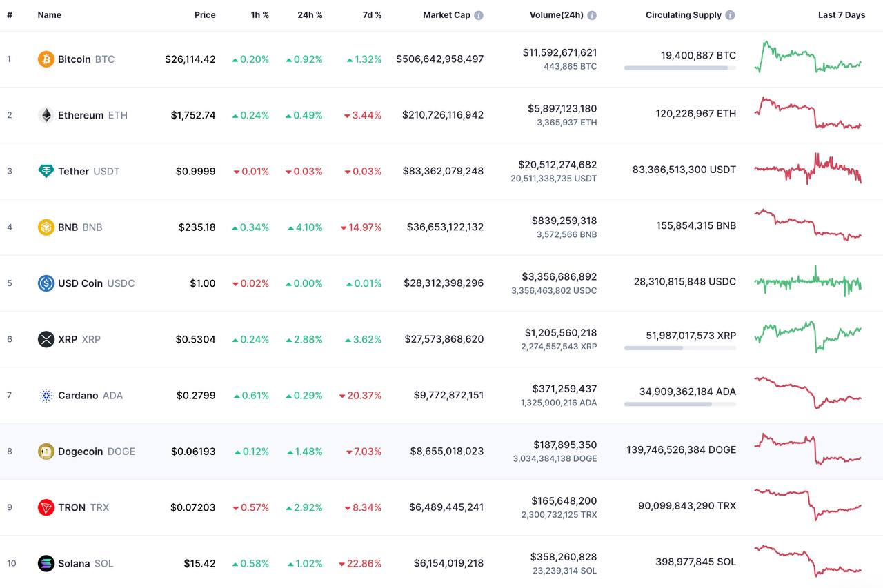The image size is (883, 588).
Task: Click the Market Cap info icon
Action: point(479,15)
